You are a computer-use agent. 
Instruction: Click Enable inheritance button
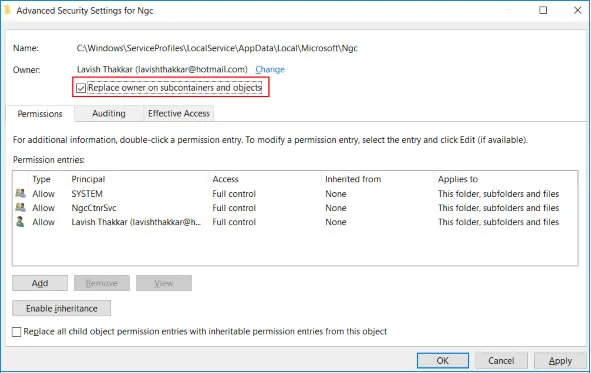pos(61,308)
